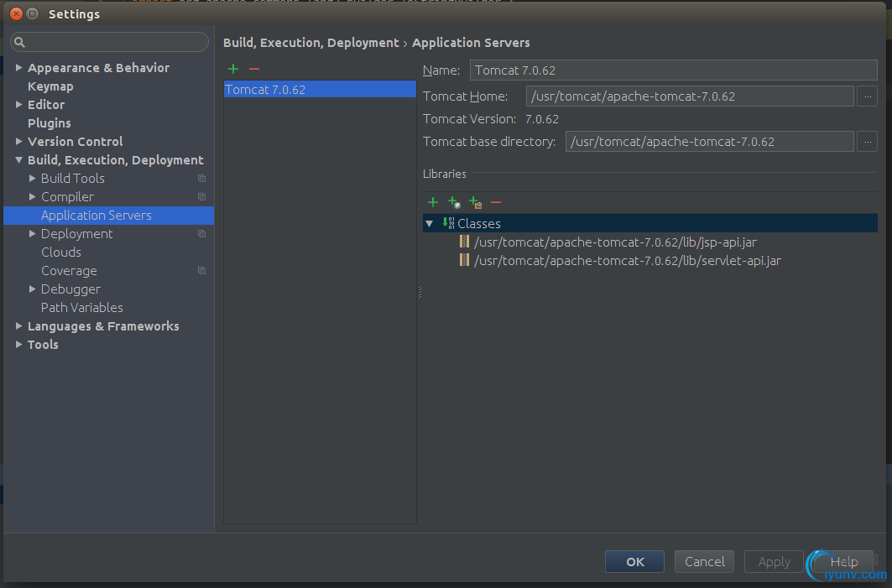The image size is (892, 588).
Task: Open the Plugins settings page
Action: (x=50, y=123)
